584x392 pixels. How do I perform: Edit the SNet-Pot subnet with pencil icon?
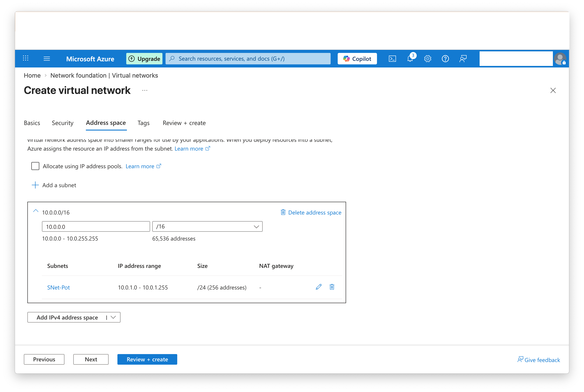[318, 287]
